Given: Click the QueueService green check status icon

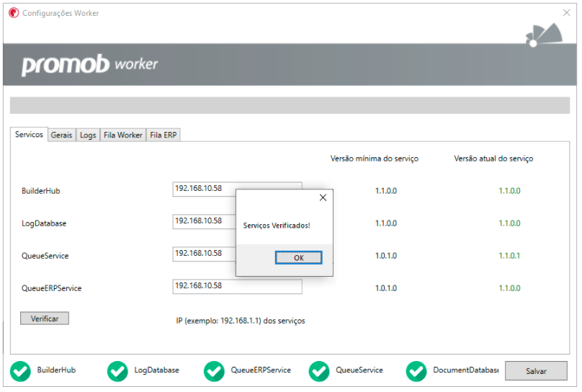Looking at the screenshot, I should tap(319, 372).
